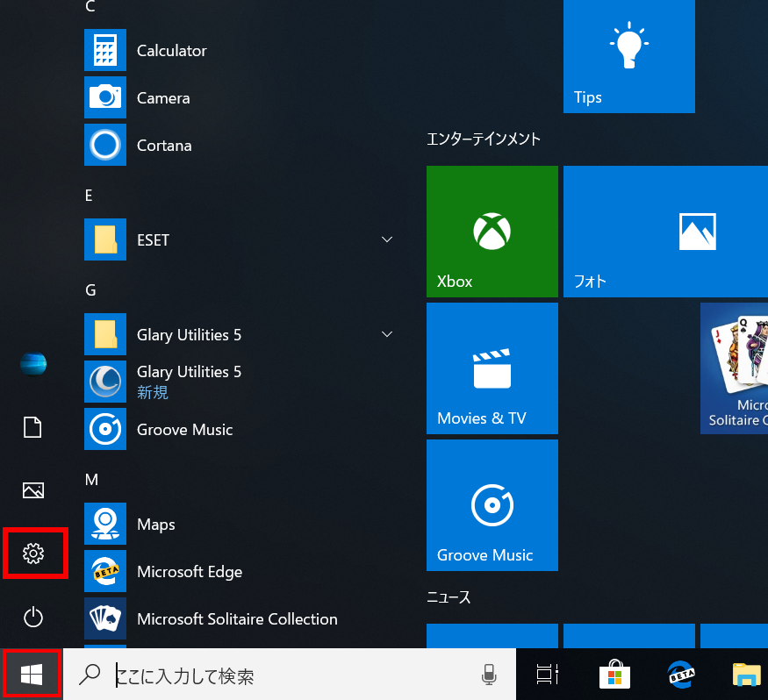This screenshot has width=768, height=700.
Task: Launch Edge Beta from the taskbar
Action: [681, 674]
